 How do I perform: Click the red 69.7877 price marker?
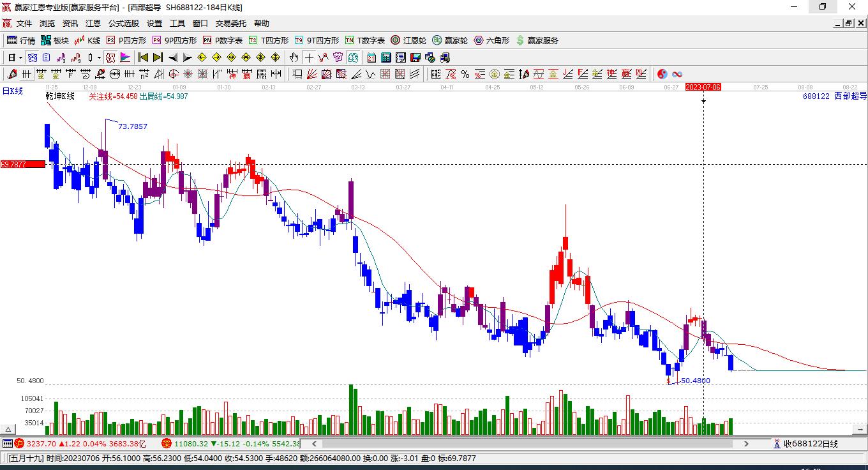point(22,165)
